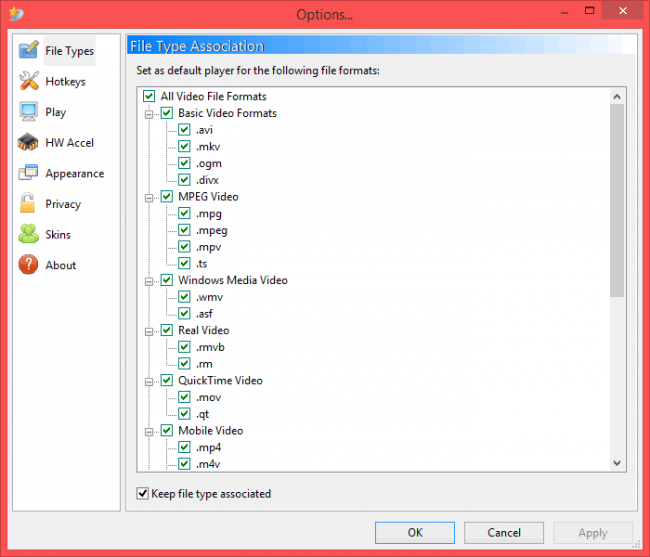The width and height of the screenshot is (650, 557).
Task: Click the scrollbar down arrow
Action: (617, 463)
